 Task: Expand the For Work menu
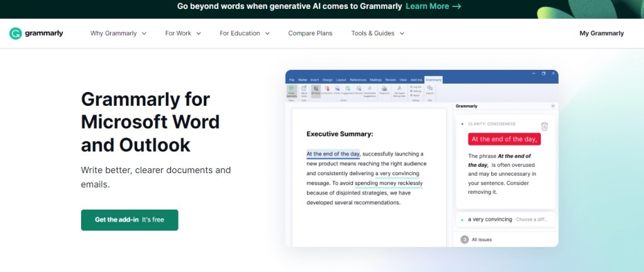183,33
